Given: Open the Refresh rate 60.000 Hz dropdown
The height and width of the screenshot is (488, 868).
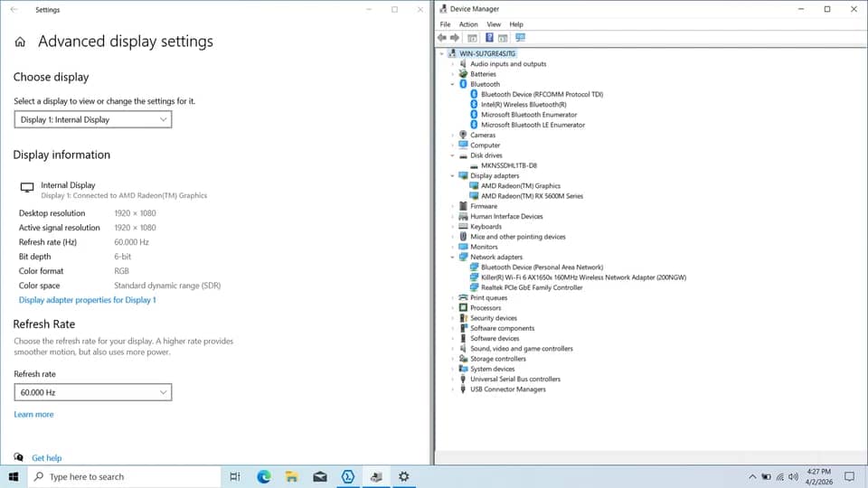Looking at the screenshot, I should tap(93, 392).
